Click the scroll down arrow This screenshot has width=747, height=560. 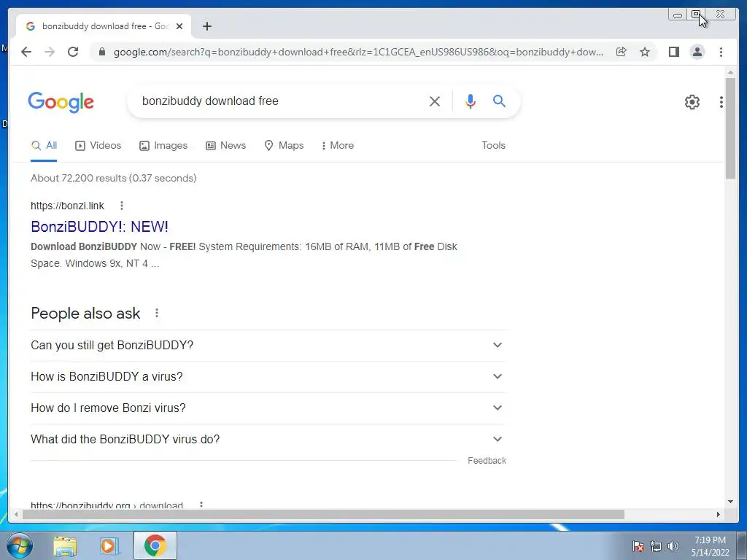pyautogui.click(x=730, y=502)
